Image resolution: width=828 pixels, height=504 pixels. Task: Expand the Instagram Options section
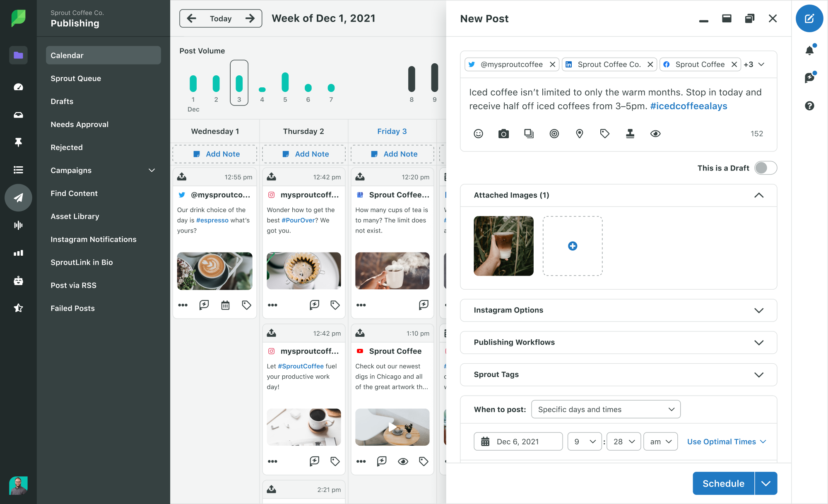click(x=759, y=310)
